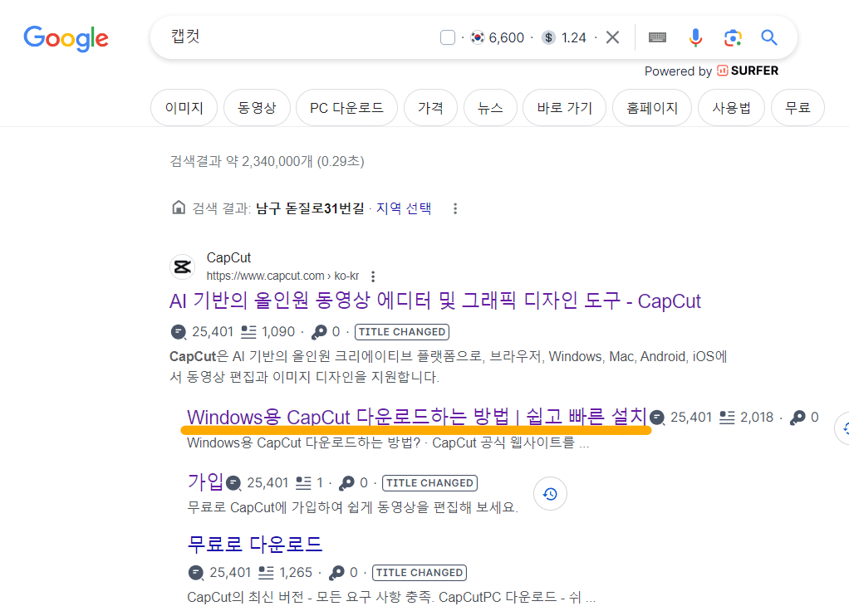This screenshot has width=849, height=616.
Task: Click key icon under 무료로 다운로드
Action: [x=336, y=573]
